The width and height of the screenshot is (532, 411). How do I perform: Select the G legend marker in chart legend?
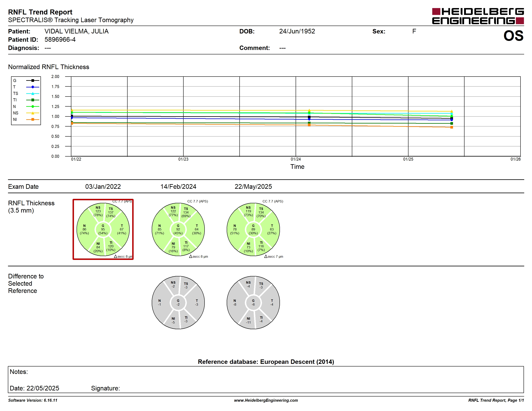[33, 80]
